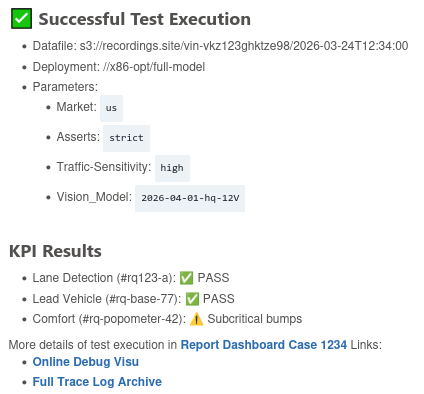Open the Report Dashboard Case 1234 link
Screen dimensions: 424x394
[x=264, y=344]
